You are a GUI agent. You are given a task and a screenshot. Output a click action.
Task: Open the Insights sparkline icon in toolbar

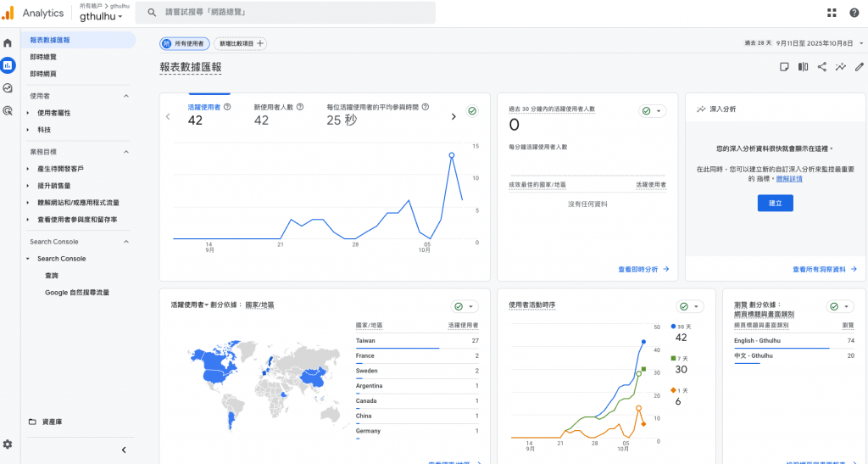(x=840, y=67)
